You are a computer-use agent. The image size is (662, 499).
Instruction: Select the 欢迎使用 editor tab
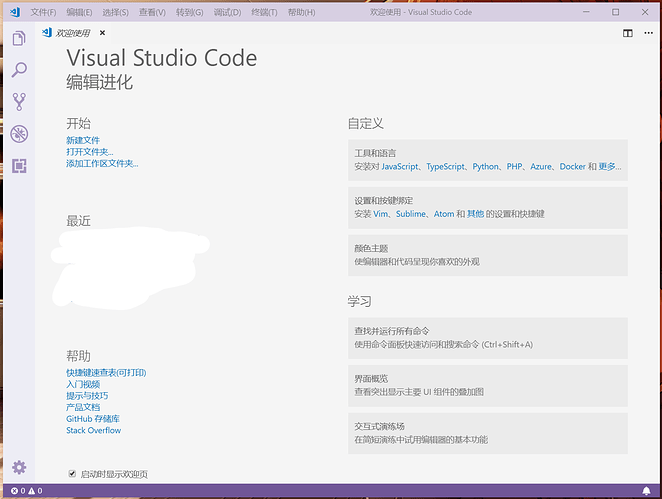coord(73,33)
